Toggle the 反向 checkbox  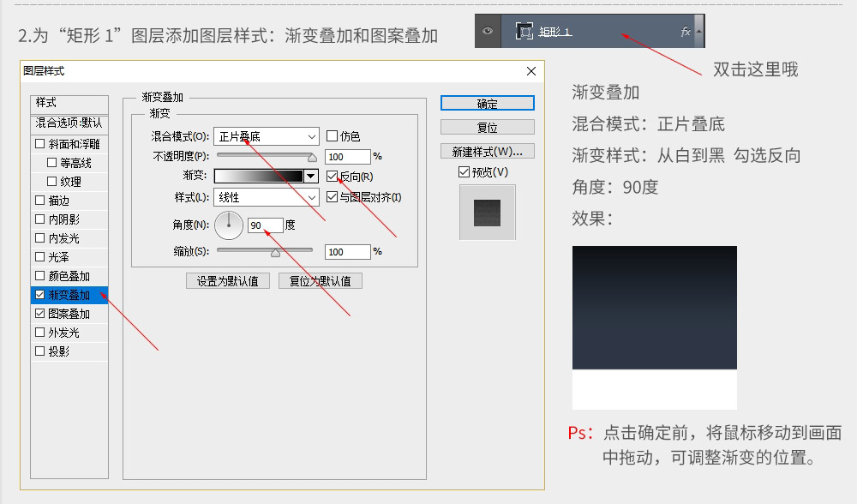point(332,176)
